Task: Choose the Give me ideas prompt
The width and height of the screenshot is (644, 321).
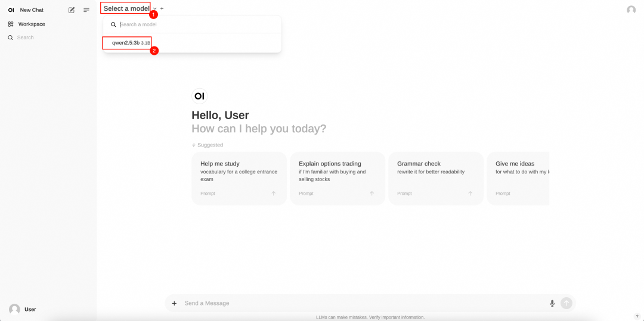Action: pos(518,178)
